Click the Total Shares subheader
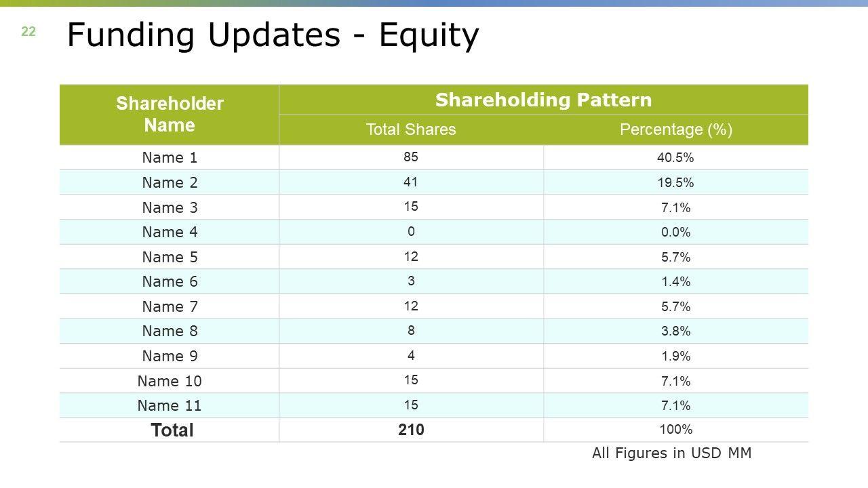The image size is (868, 488). point(411,129)
